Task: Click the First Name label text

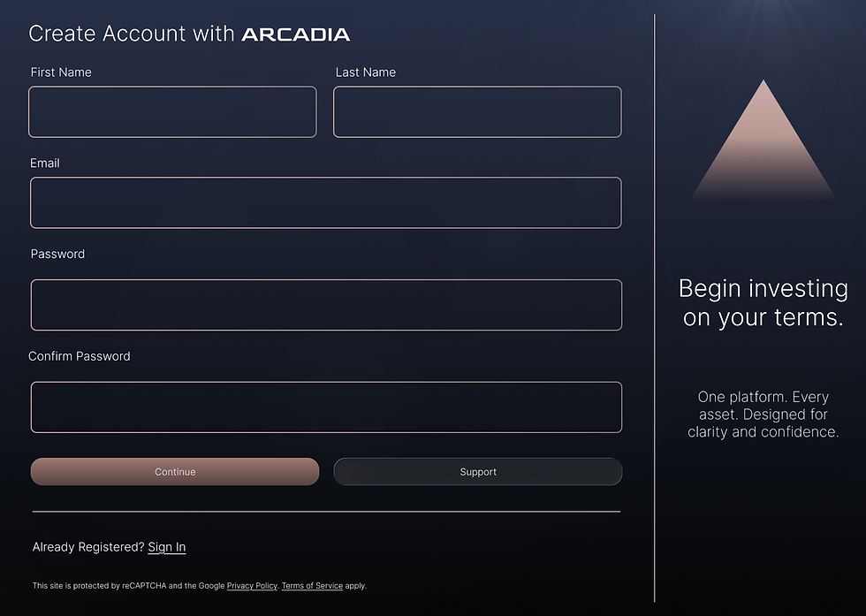Action: (61, 72)
